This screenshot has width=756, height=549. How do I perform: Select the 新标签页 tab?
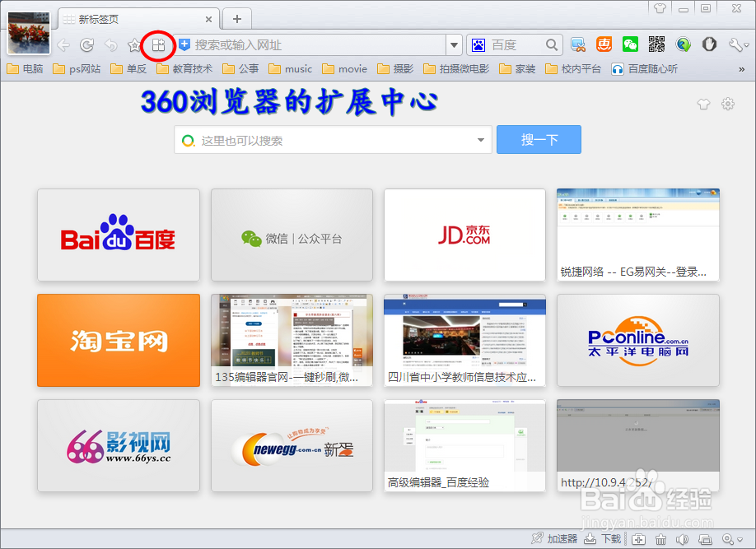tap(139, 19)
